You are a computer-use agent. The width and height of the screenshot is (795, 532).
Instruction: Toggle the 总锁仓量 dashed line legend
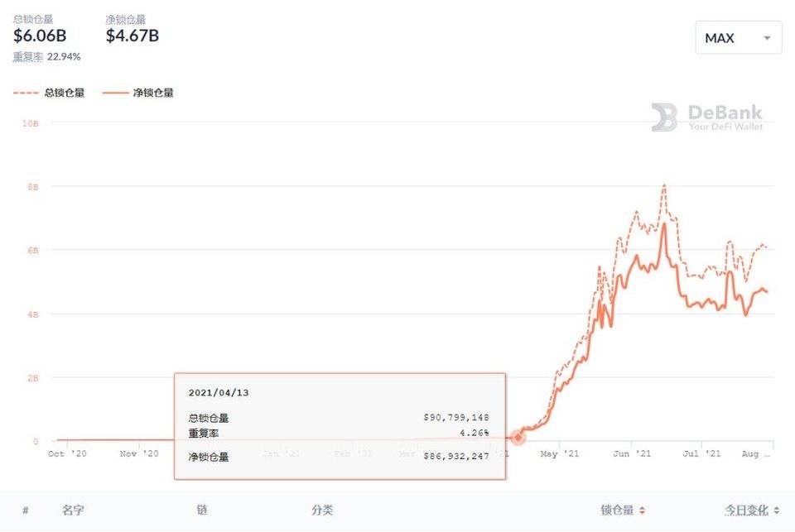point(50,93)
